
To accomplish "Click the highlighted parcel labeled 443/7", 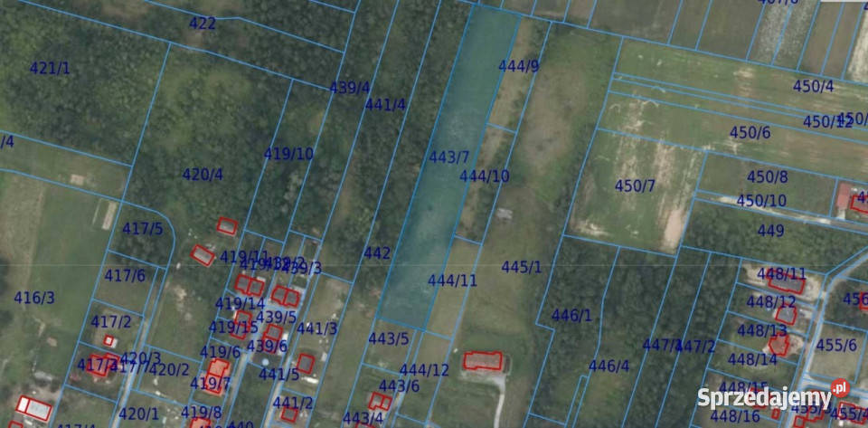I will point(448,166).
